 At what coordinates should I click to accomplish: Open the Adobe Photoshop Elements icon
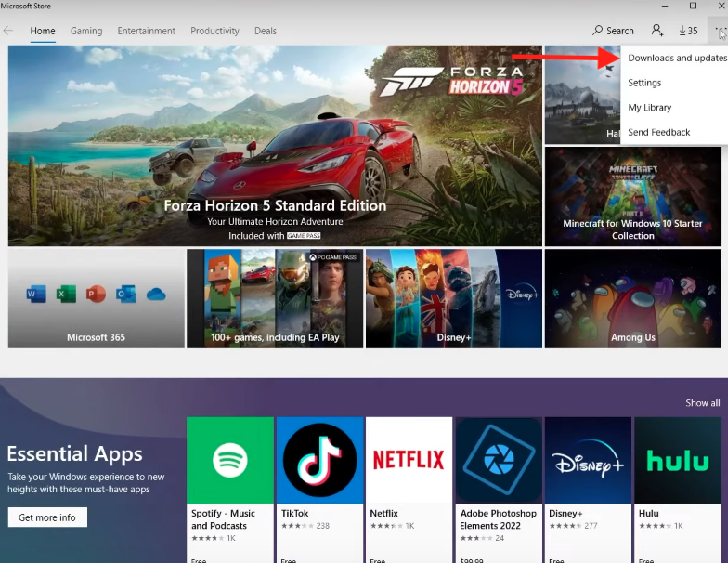(499, 460)
